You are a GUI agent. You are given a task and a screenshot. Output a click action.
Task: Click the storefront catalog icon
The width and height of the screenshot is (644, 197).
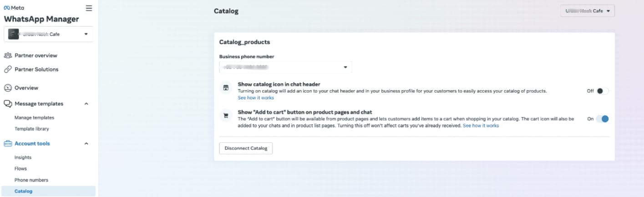click(225, 88)
